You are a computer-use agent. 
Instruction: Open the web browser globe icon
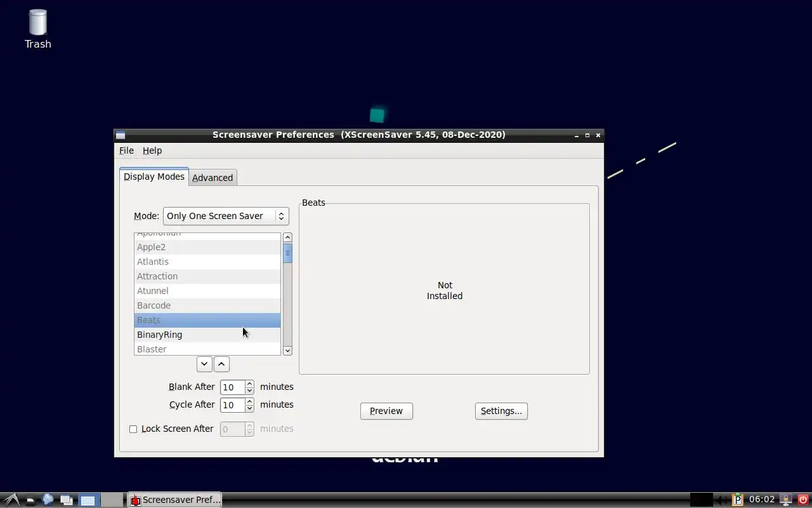coord(47,500)
